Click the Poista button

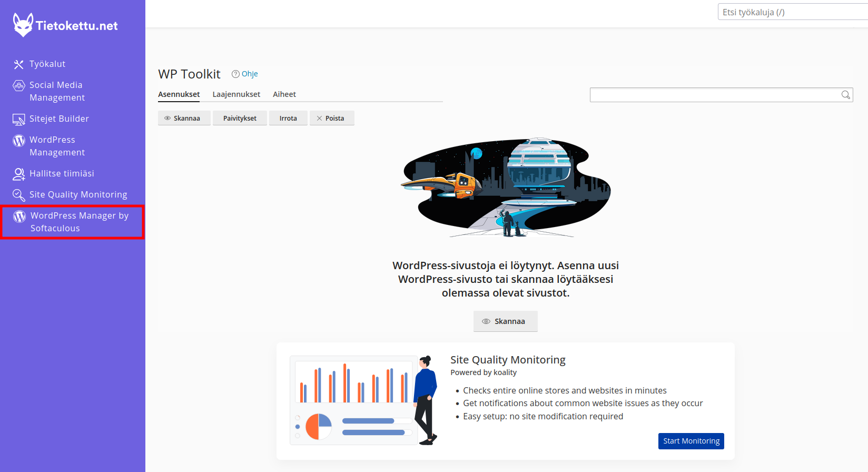pos(332,118)
